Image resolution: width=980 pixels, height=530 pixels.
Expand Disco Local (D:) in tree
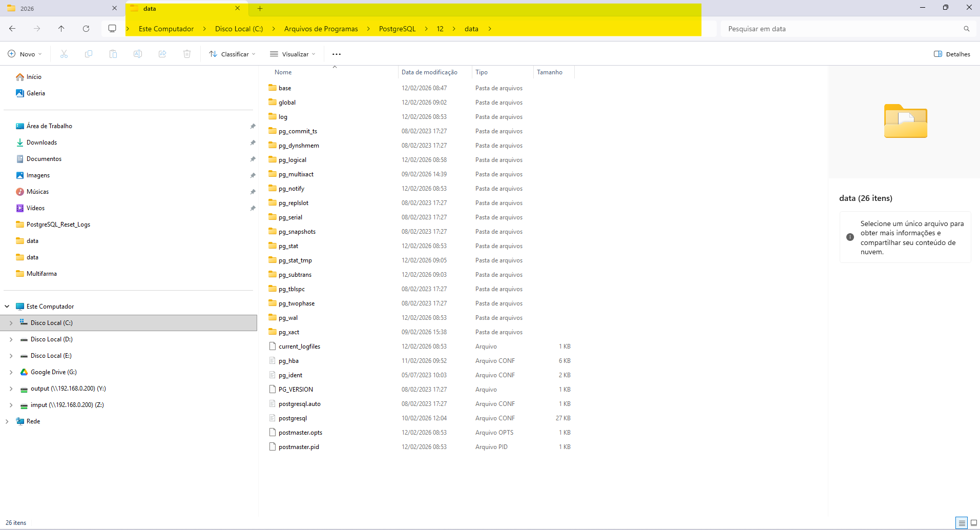tap(11, 339)
